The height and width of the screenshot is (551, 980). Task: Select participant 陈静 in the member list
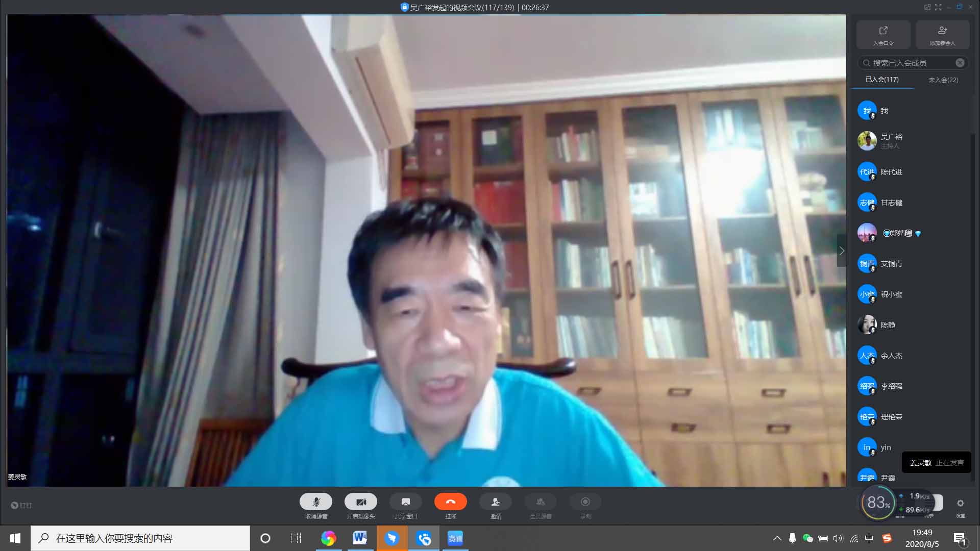887,325
